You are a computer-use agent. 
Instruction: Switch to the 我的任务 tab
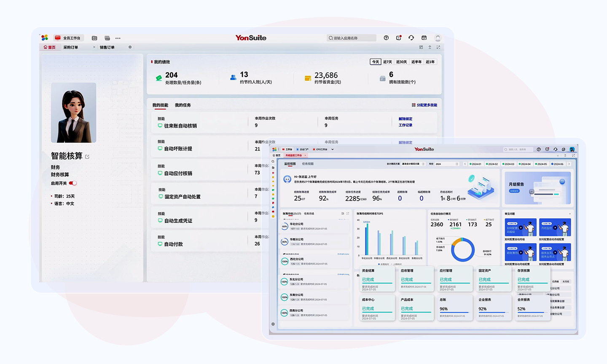click(x=183, y=105)
